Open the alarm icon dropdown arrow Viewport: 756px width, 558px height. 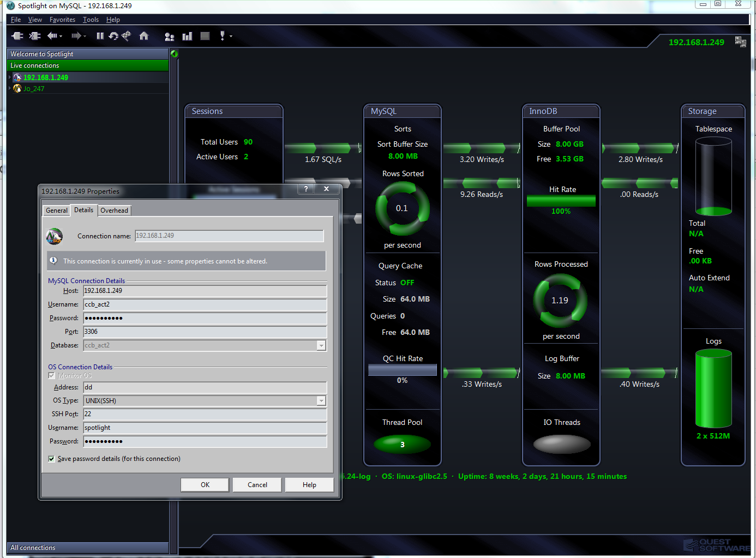pyautogui.click(x=231, y=37)
